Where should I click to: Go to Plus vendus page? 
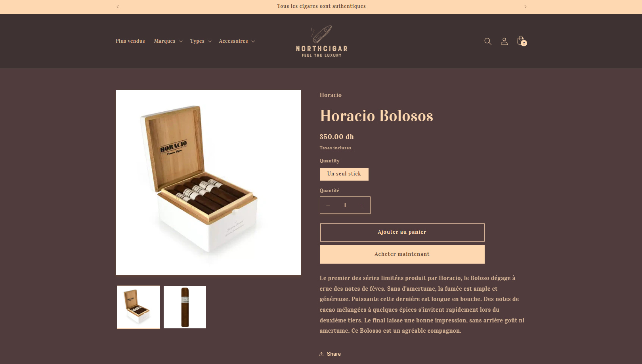point(130,41)
